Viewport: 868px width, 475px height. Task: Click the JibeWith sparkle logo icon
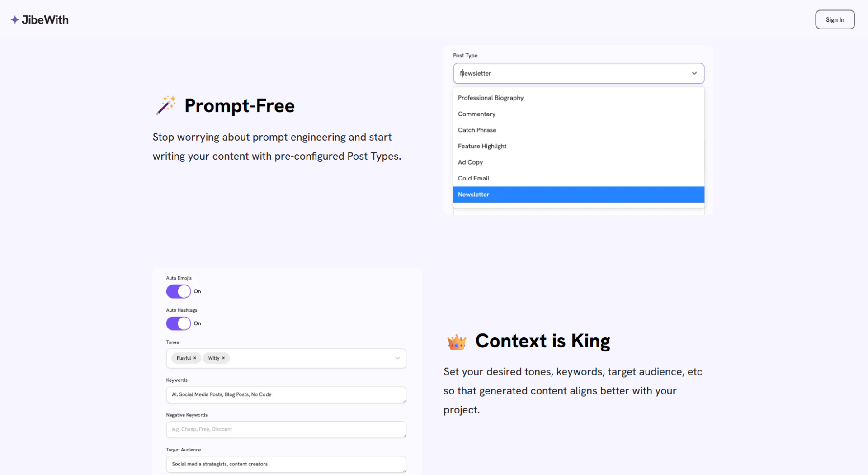(15, 20)
